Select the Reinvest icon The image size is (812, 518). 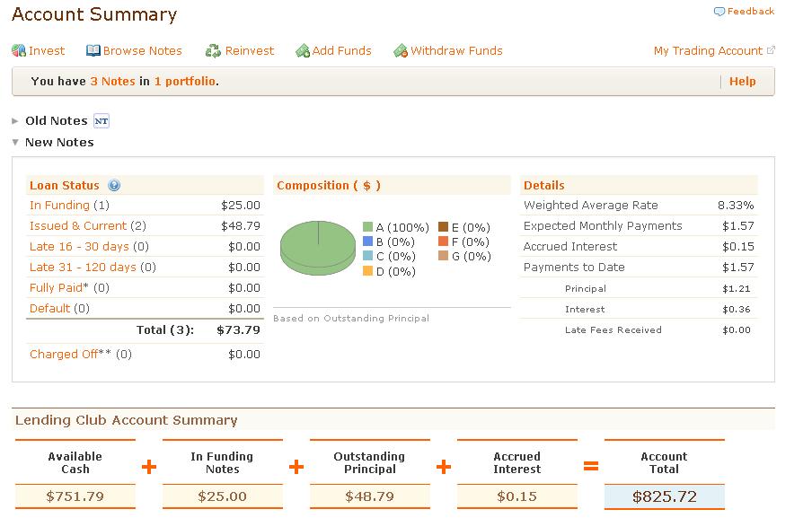212,51
